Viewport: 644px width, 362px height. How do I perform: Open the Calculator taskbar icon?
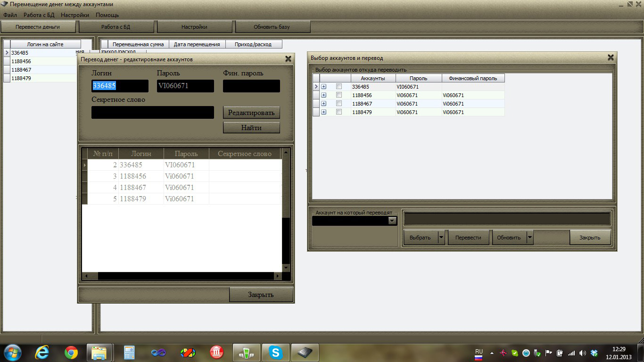pyautogui.click(x=129, y=352)
